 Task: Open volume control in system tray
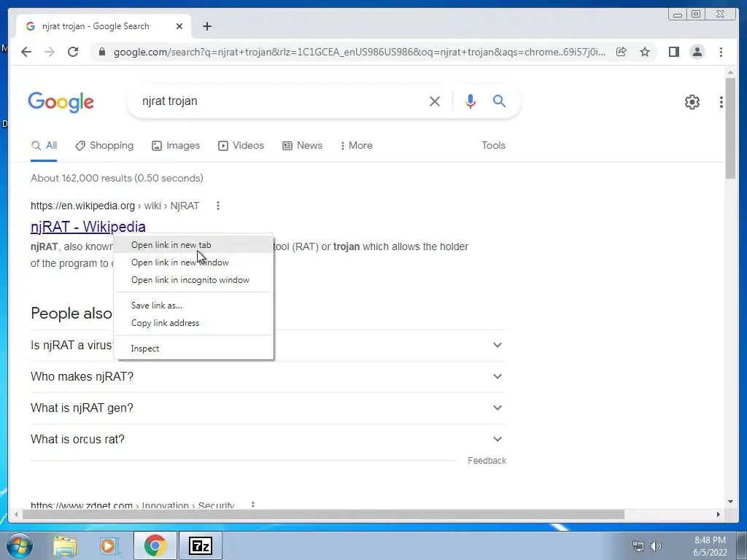click(656, 546)
